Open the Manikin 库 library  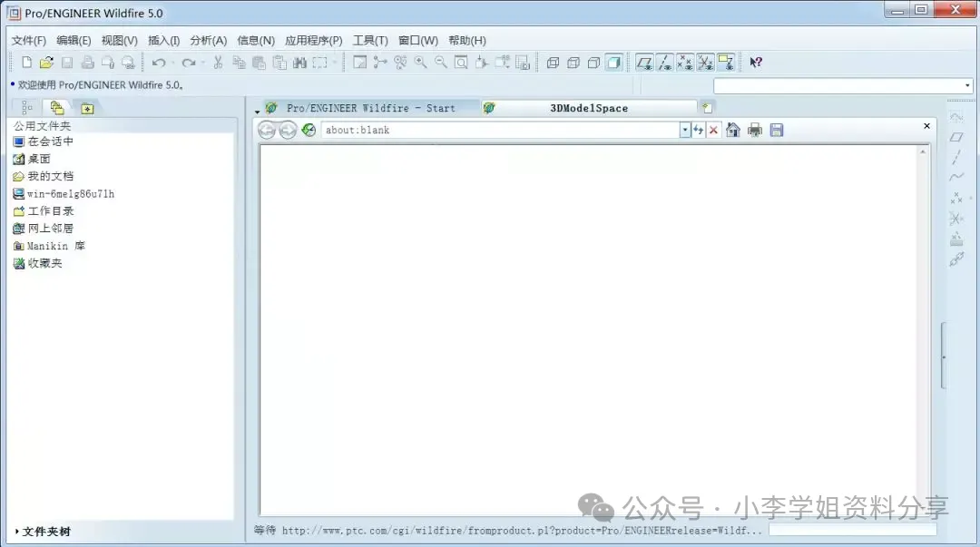pos(49,246)
